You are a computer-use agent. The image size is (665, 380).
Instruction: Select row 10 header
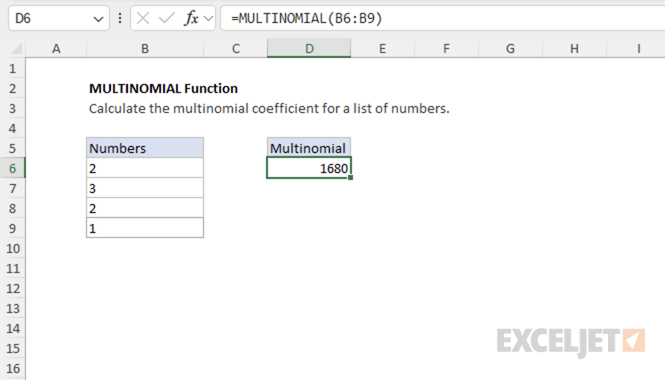point(13,248)
